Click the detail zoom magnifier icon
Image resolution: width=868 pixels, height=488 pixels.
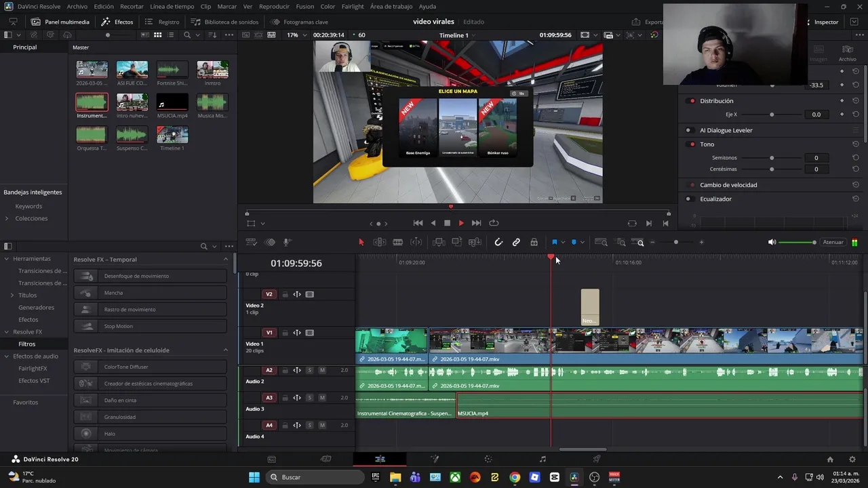(x=621, y=242)
